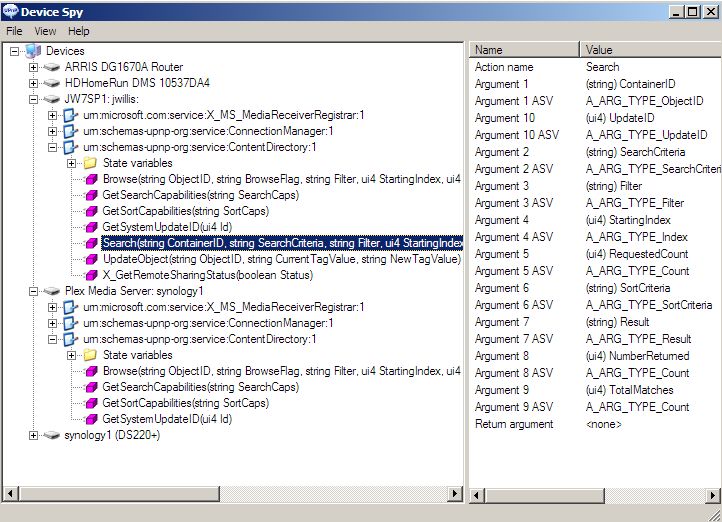Click HDHomeRun DMS device icon

coord(52,83)
